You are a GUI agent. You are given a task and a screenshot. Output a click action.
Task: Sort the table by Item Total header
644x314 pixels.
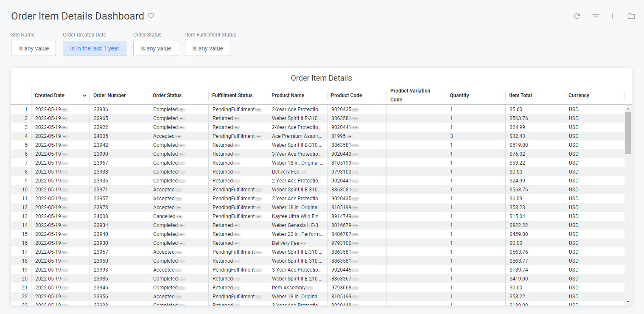pos(520,95)
